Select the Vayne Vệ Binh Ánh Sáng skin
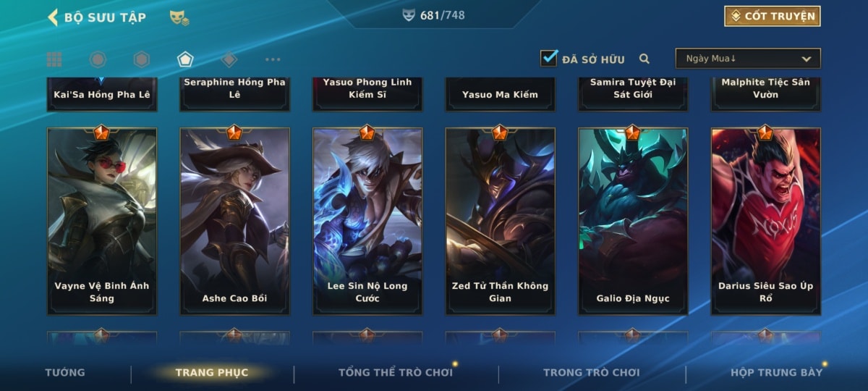Viewport: 868px width, 391px height. 102,222
